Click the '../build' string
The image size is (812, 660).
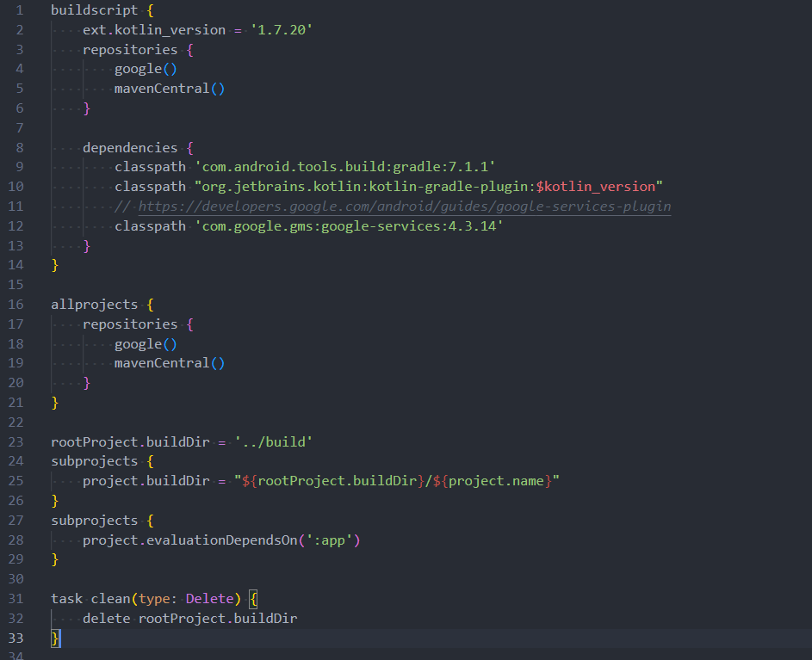point(274,442)
